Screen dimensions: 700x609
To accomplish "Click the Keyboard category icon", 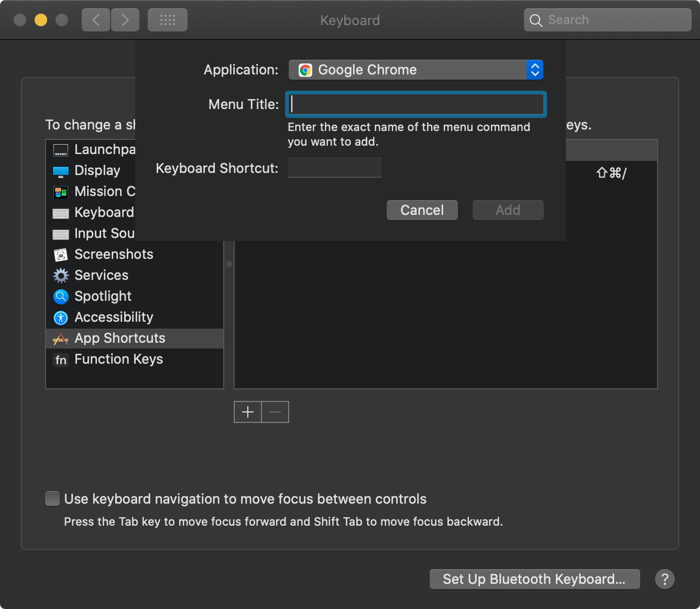I will click(x=61, y=213).
